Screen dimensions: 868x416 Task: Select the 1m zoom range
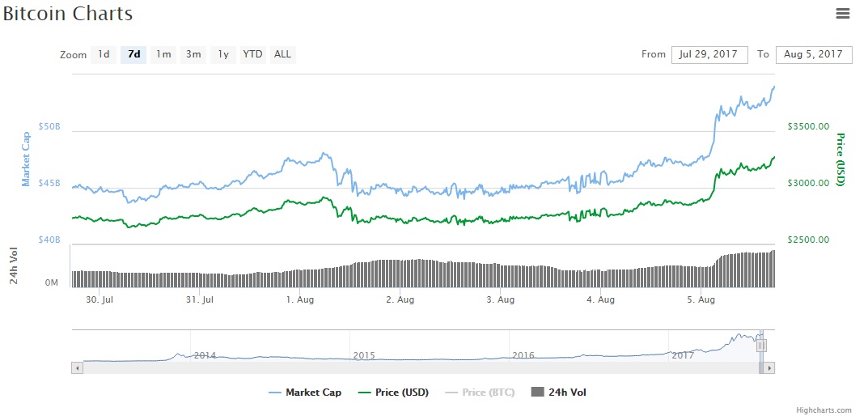tap(163, 54)
